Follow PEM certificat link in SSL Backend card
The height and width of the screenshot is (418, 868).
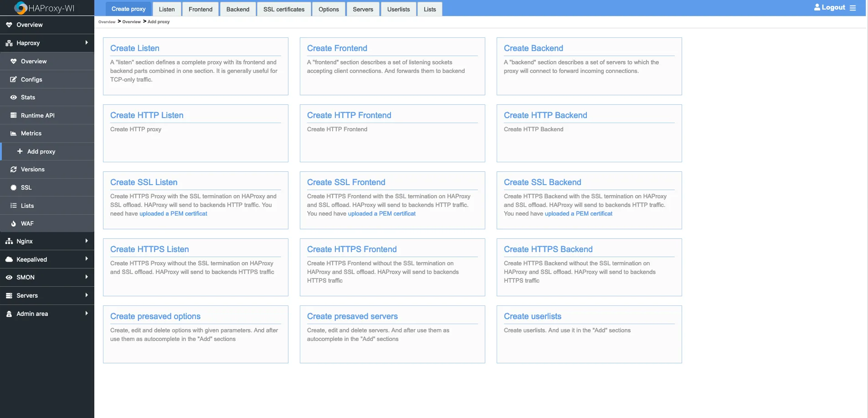579,213
